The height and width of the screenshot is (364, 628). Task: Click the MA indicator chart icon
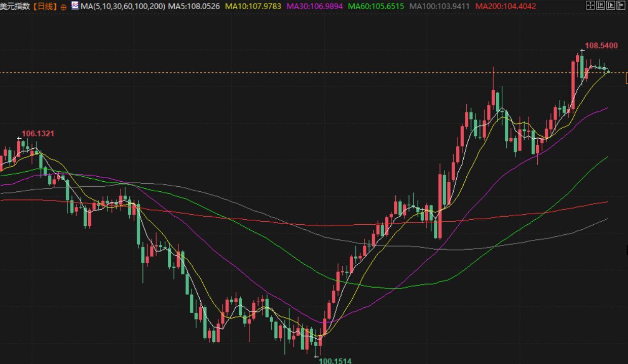point(75,6)
